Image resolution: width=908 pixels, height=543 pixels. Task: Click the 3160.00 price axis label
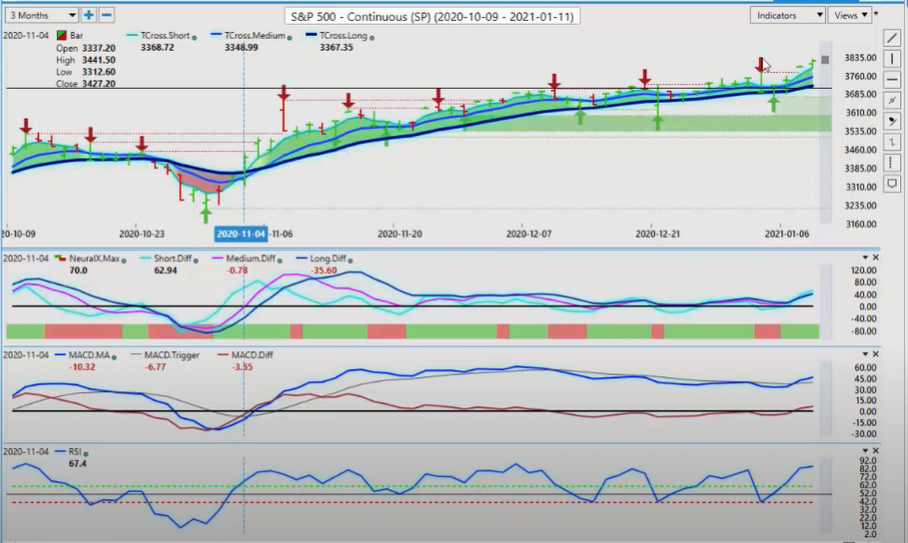tap(860, 224)
